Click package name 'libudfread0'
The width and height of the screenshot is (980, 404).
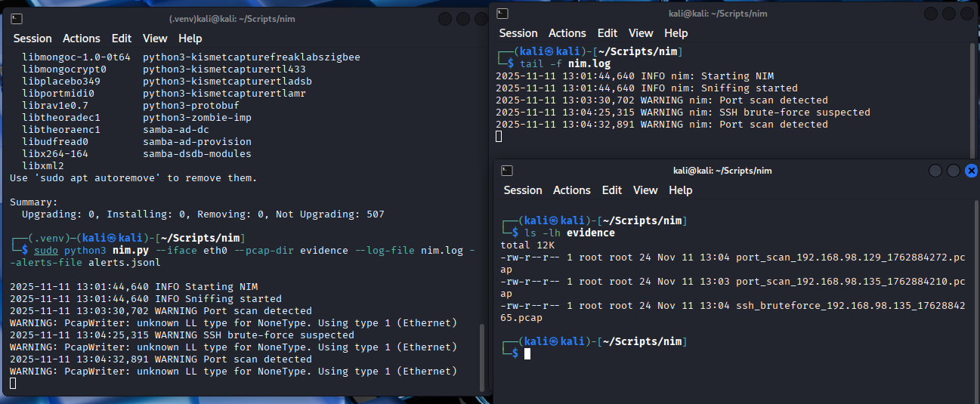(55, 141)
